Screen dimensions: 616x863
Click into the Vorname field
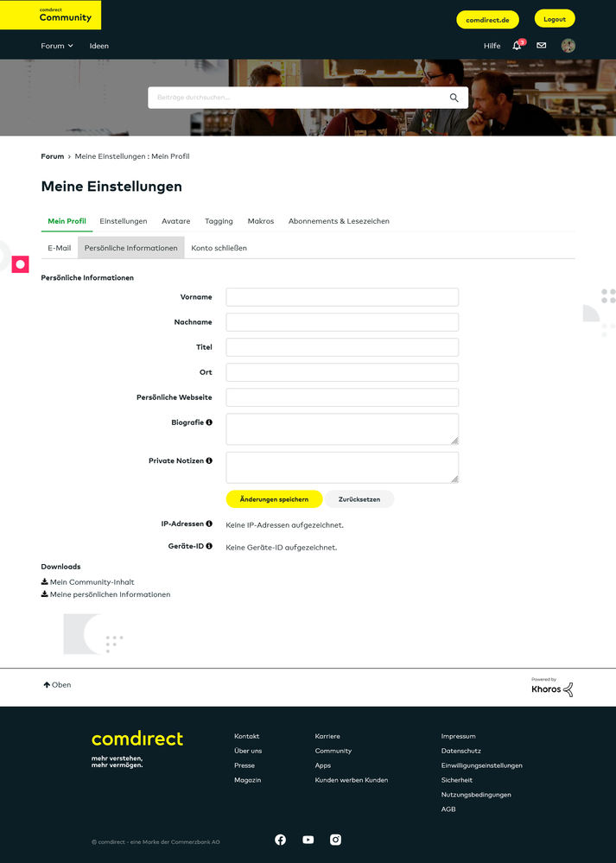(342, 296)
